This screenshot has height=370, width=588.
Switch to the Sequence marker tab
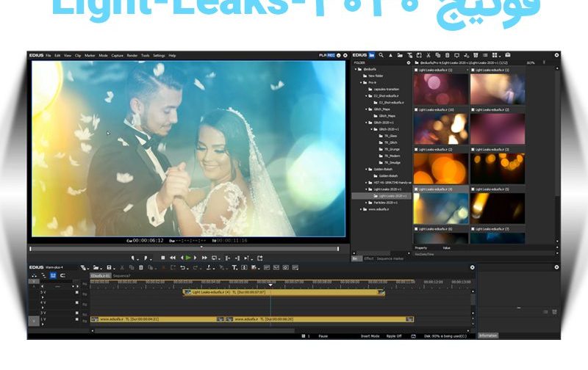coord(390,258)
